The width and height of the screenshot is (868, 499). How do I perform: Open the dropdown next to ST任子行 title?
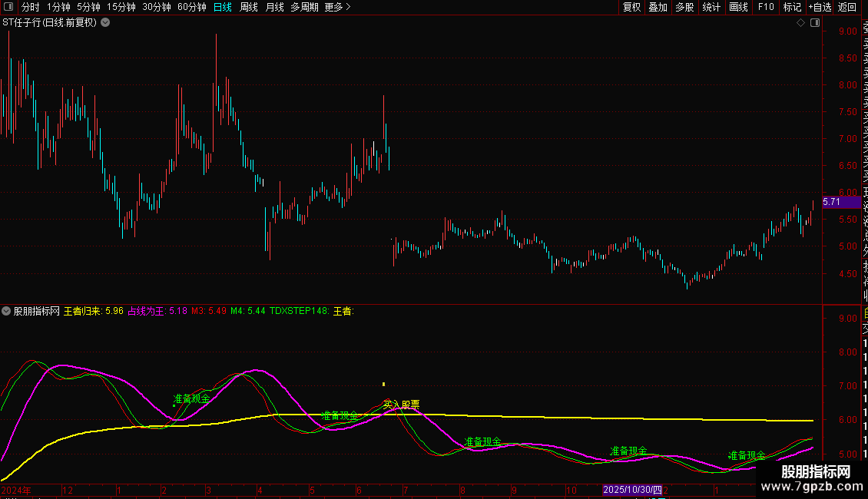pos(105,23)
